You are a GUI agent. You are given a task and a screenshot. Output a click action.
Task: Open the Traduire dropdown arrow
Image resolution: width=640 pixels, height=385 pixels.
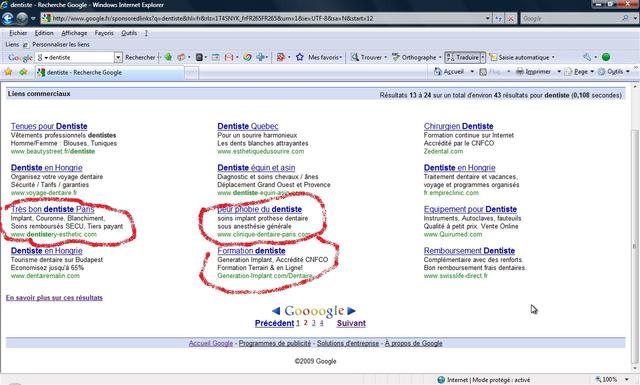click(x=483, y=58)
